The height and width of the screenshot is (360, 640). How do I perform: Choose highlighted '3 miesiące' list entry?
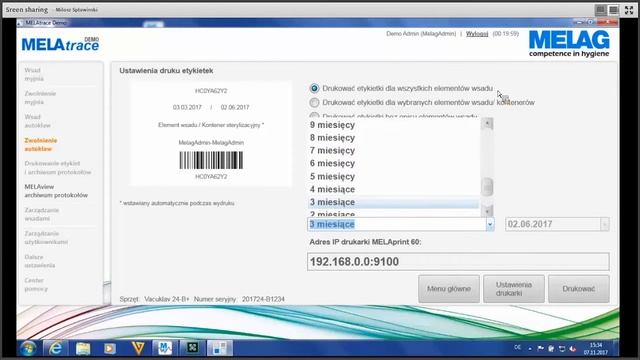394,202
